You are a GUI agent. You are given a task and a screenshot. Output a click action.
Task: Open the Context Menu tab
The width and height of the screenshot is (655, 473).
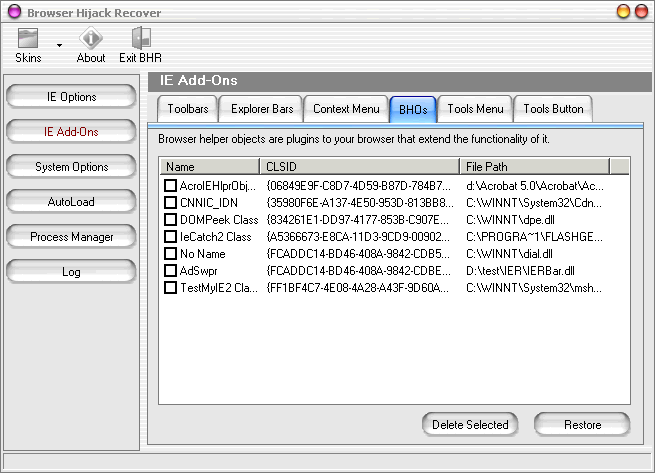(346, 109)
